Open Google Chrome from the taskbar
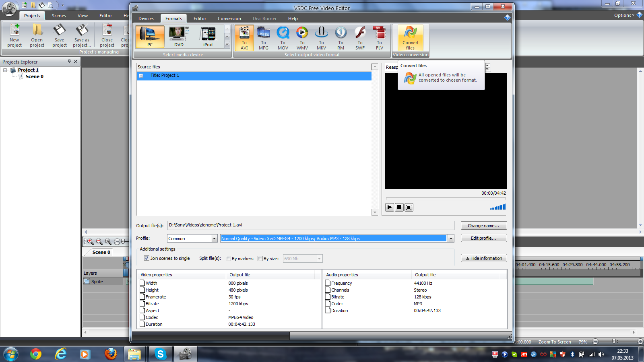The image size is (644, 362). click(x=36, y=354)
